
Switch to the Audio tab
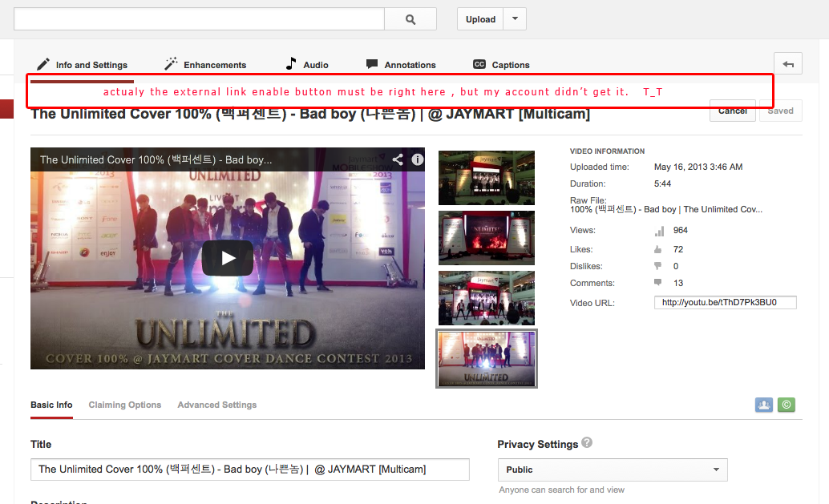click(307, 64)
